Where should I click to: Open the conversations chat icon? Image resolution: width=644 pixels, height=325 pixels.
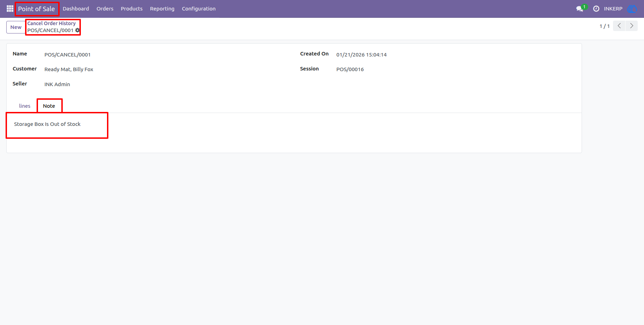580,9
